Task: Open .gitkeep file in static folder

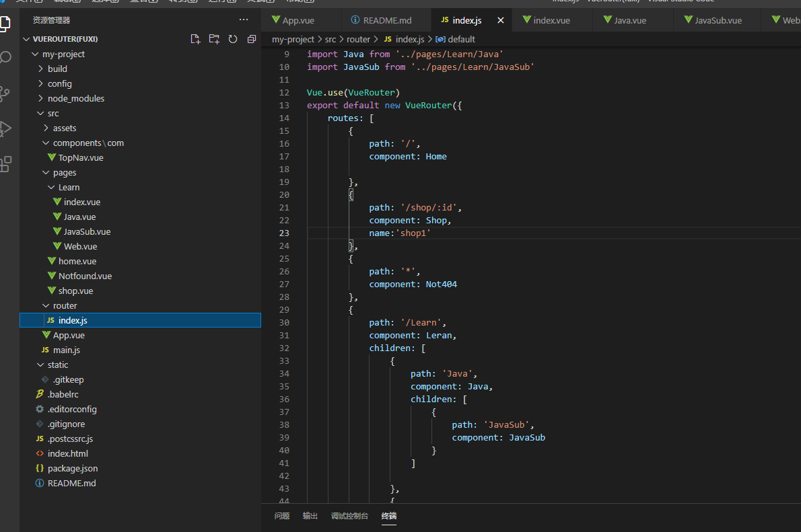Action: (68, 380)
